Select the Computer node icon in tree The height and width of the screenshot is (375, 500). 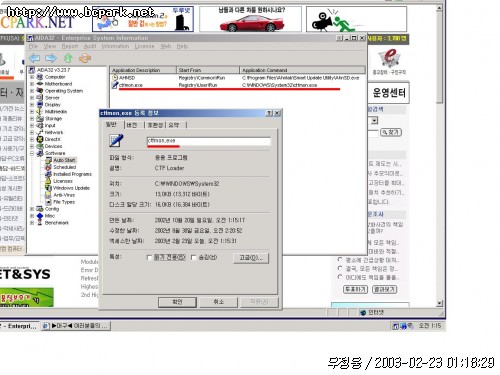[40, 77]
